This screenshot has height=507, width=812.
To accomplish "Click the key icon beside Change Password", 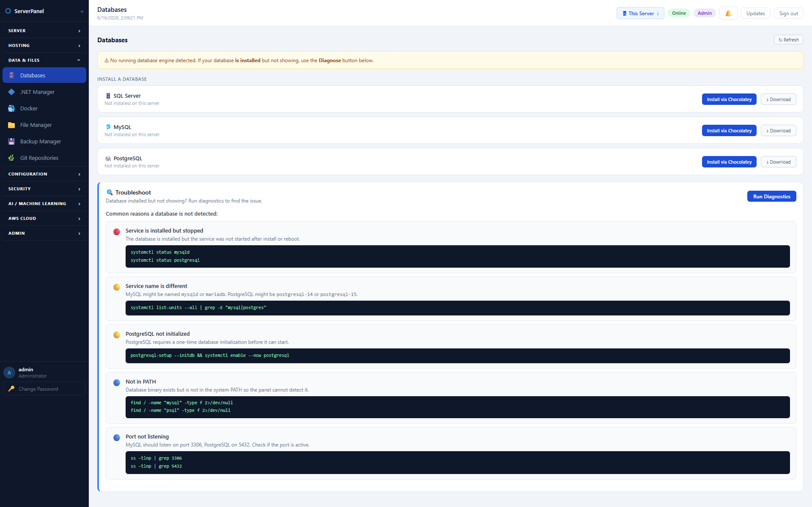I will (11, 389).
